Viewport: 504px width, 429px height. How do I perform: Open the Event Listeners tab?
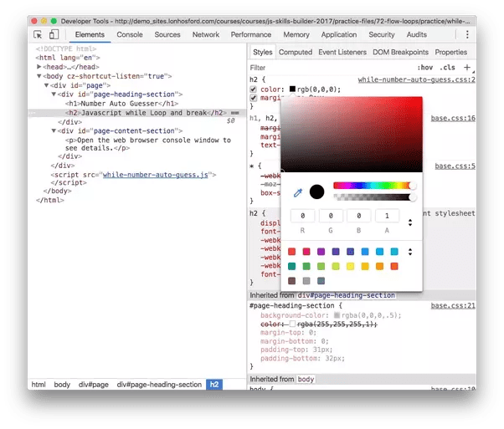[x=342, y=52]
